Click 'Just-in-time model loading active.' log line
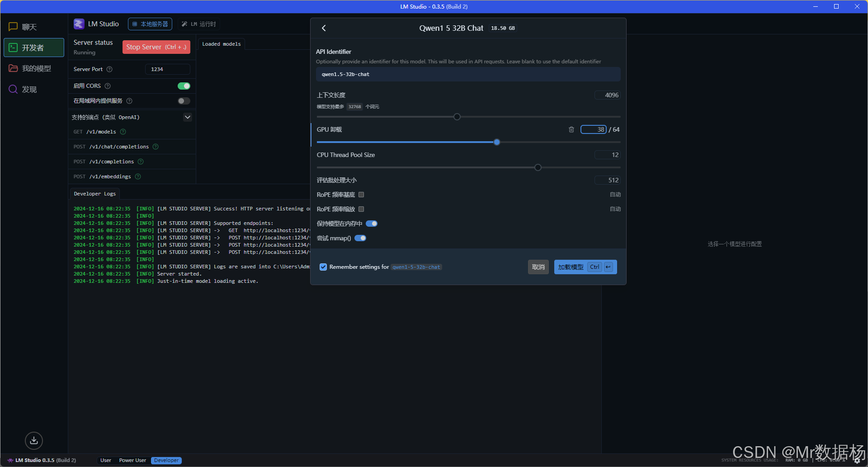The image size is (868, 467). pyautogui.click(x=208, y=281)
